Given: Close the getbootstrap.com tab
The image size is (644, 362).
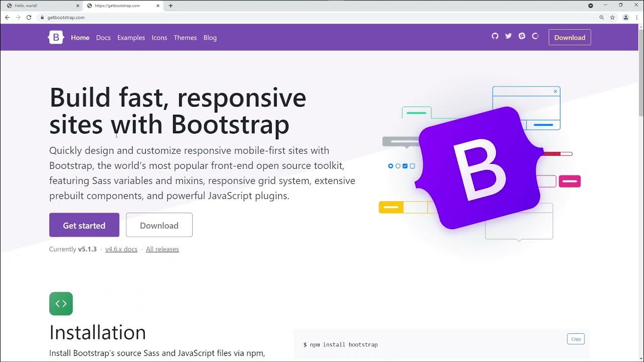Looking at the screenshot, I should [x=158, y=6].
